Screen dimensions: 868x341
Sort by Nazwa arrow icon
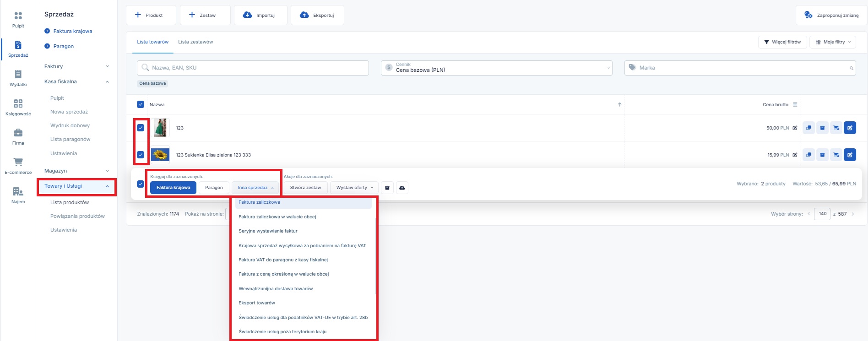[x=619, y=105]
